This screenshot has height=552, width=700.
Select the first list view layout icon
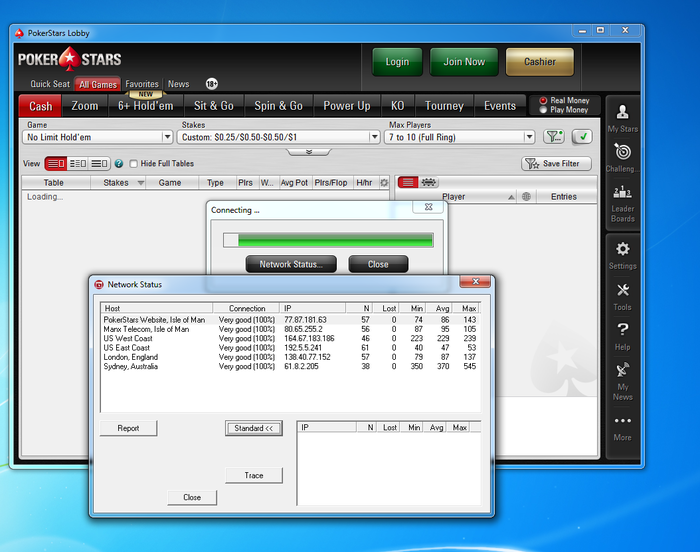(56, 163)
